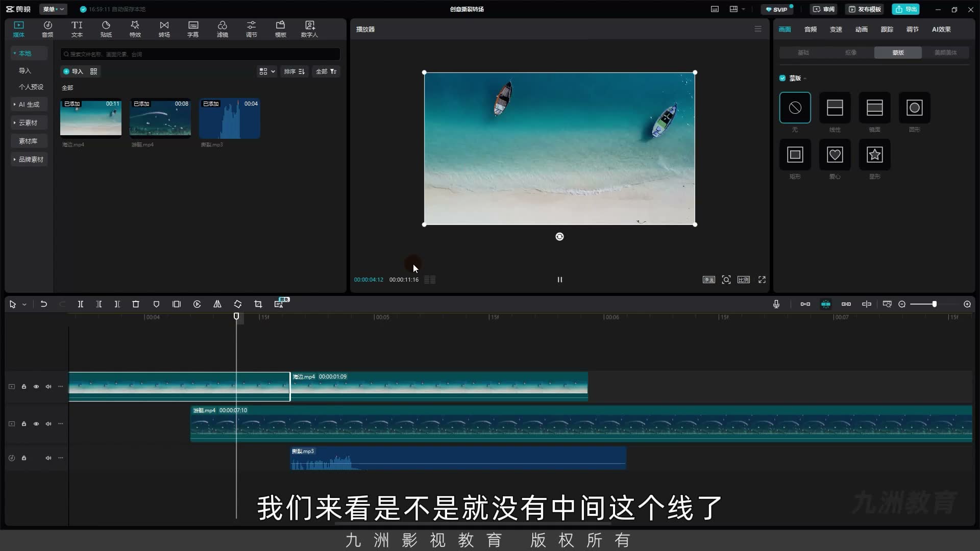Click the media search input field
980x551 pixels.
(200, 54)
